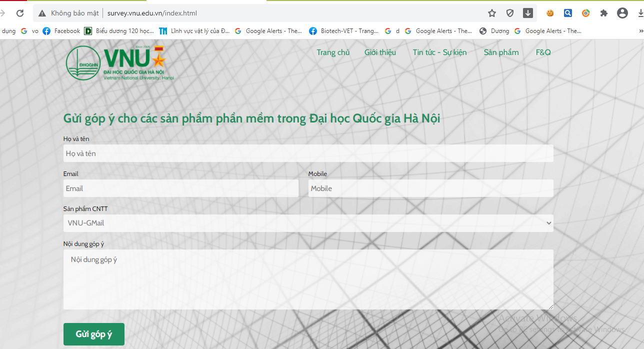This screenshot has width=644, height=349.
Task: Open the cookie extension icon
Action: click(x=550, y=13)
